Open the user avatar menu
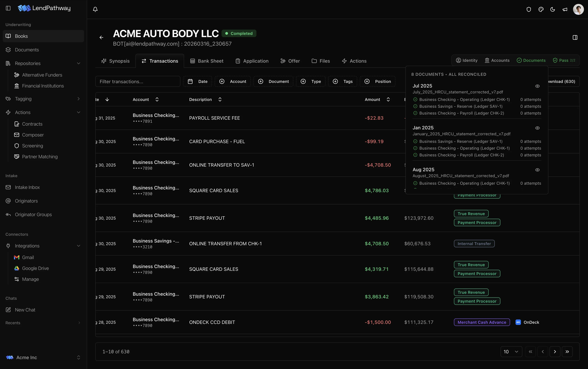Image resolution: width=588 pixels, height=369 pixels. [578, 9]
